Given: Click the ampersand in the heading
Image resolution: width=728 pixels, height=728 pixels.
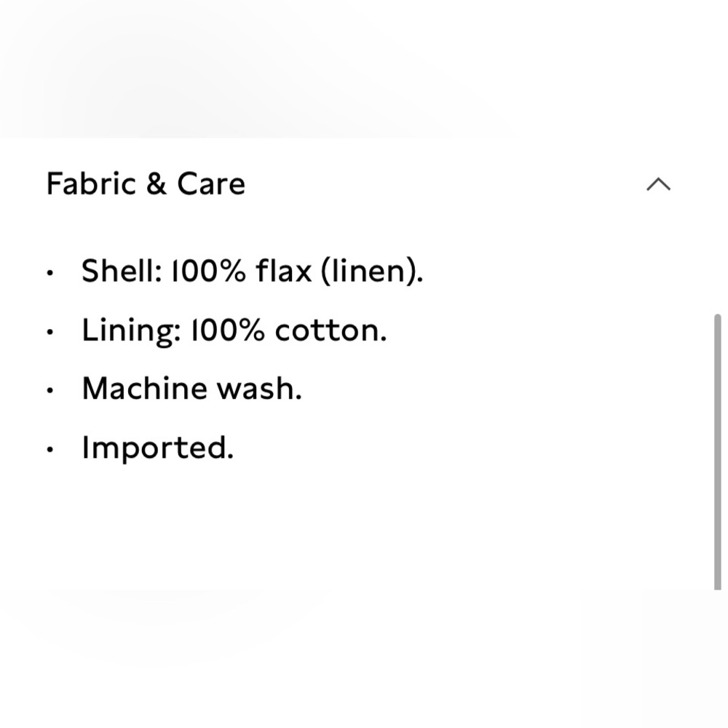Looking at the screenshot, I should click(157, 183).
